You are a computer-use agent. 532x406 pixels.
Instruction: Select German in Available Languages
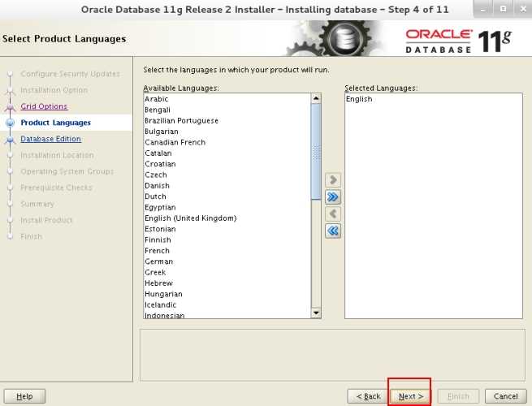coord(227,261)
